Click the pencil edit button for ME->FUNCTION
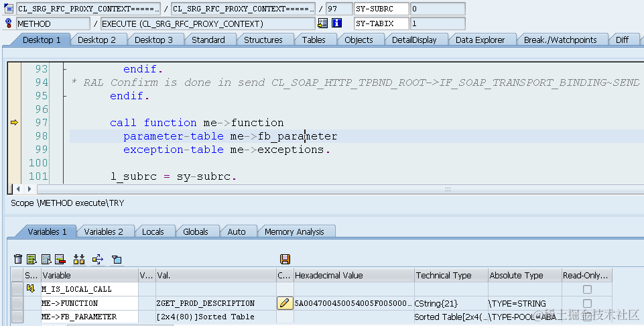This screenshot has width=644, height=326. coord(285,303)
